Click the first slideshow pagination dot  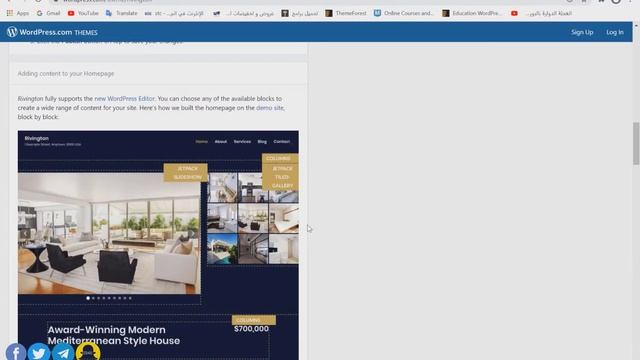(88, 298)
